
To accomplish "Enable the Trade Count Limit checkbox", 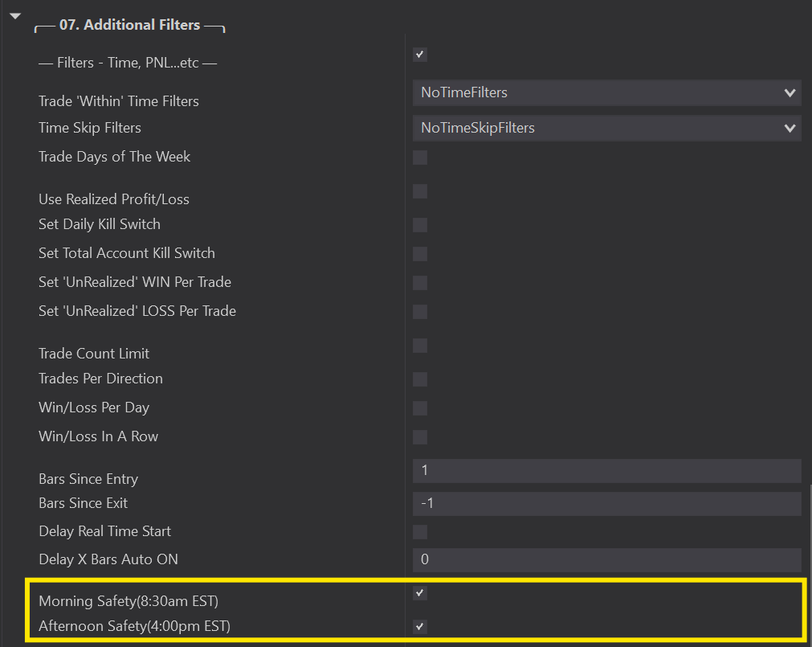I will click(x=420, y=346).
